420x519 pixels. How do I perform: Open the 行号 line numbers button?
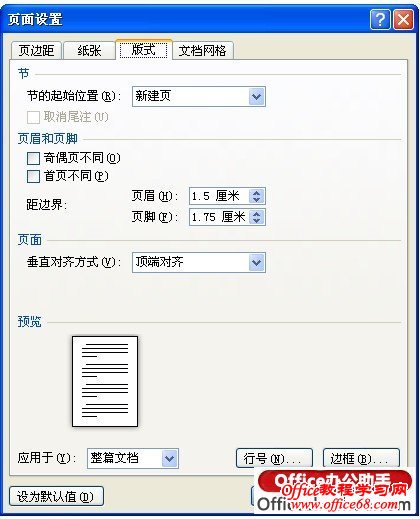pyautogui.click(x=274, y=458)
